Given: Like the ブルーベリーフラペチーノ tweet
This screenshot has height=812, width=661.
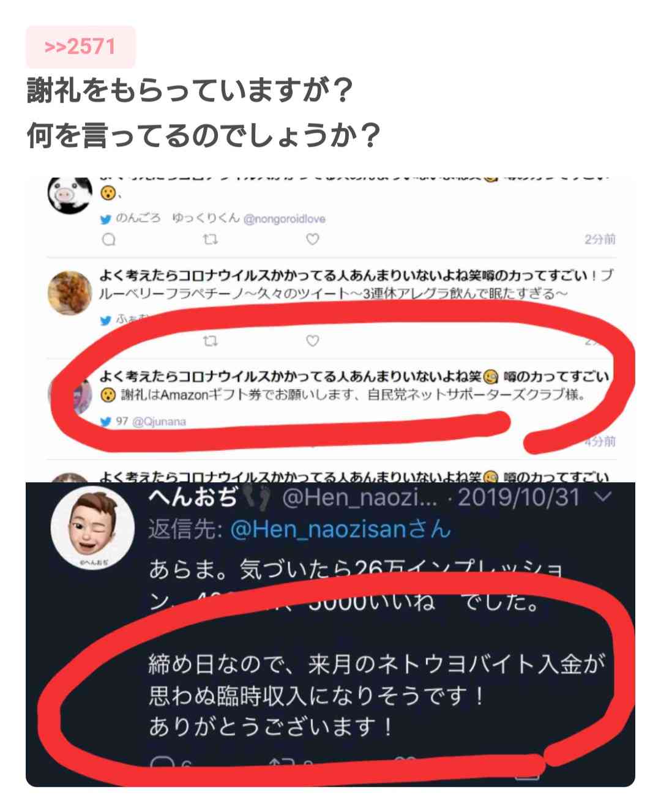Looking at the screenshot, I should 312,341.
